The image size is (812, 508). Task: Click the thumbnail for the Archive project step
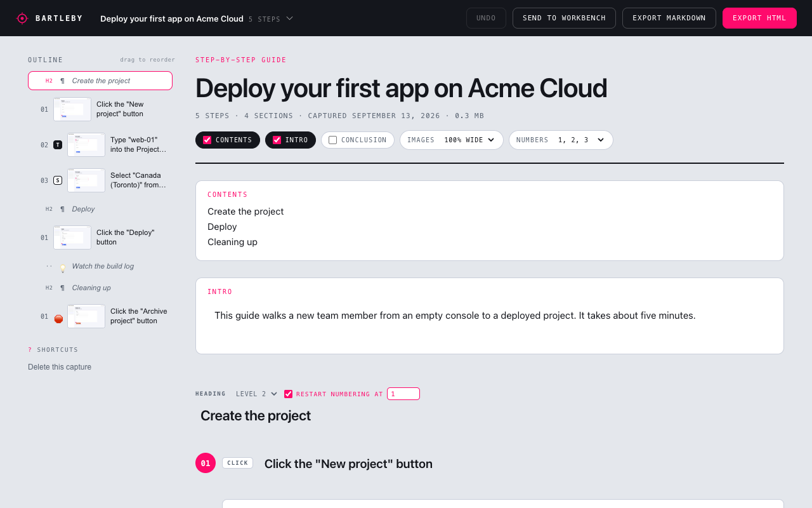86,316
